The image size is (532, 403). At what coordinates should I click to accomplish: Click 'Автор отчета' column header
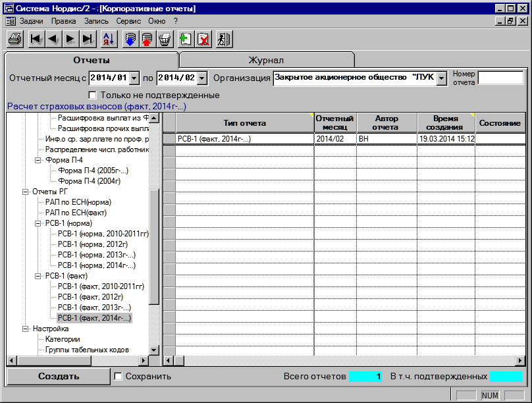pos(386,122)
